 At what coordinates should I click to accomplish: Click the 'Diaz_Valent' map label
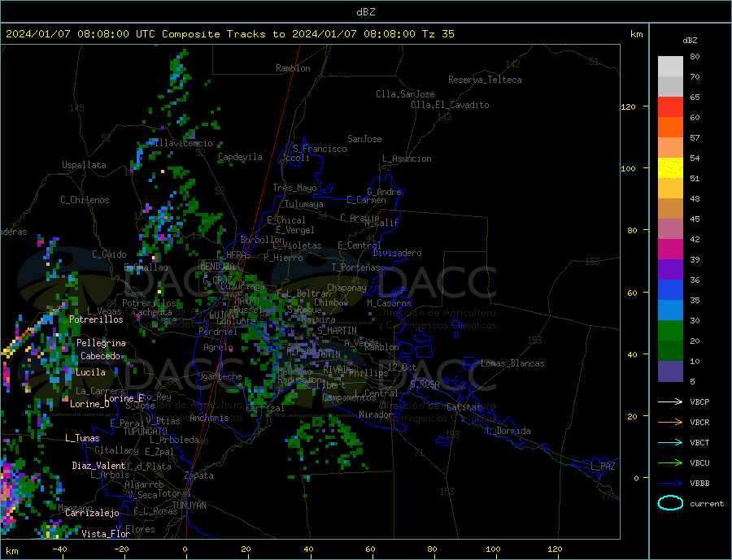[98, 466]
